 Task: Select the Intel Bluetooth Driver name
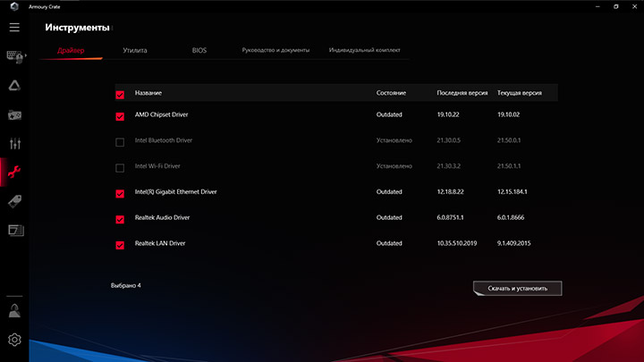164,140
